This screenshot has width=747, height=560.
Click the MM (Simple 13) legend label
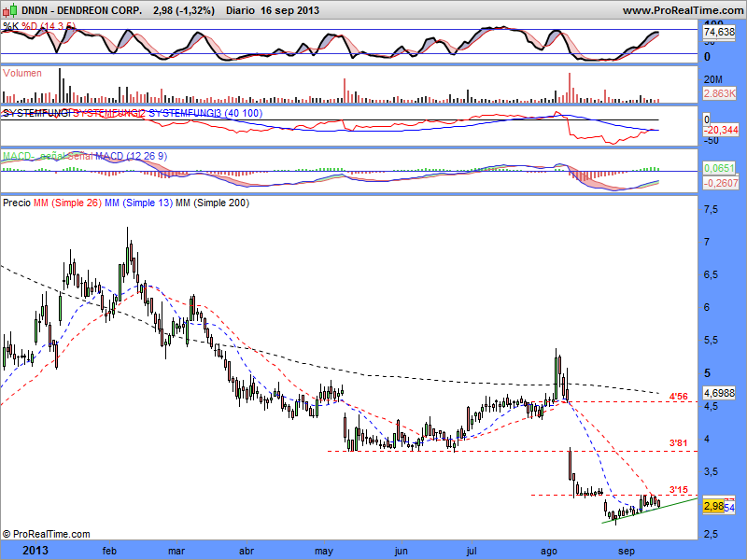138,203
